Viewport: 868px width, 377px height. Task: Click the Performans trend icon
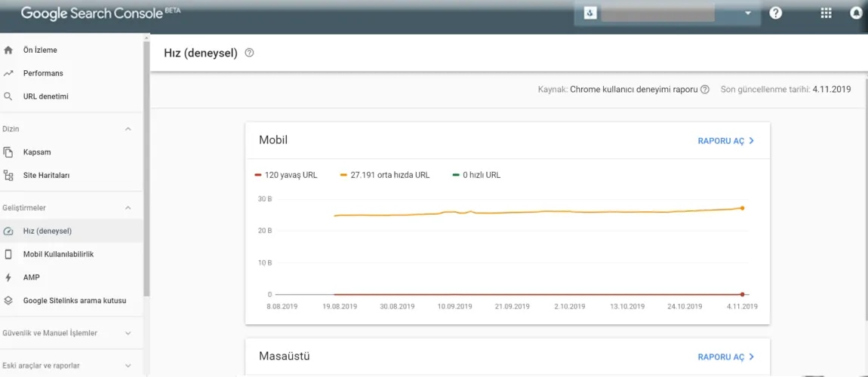coord(8,73)
